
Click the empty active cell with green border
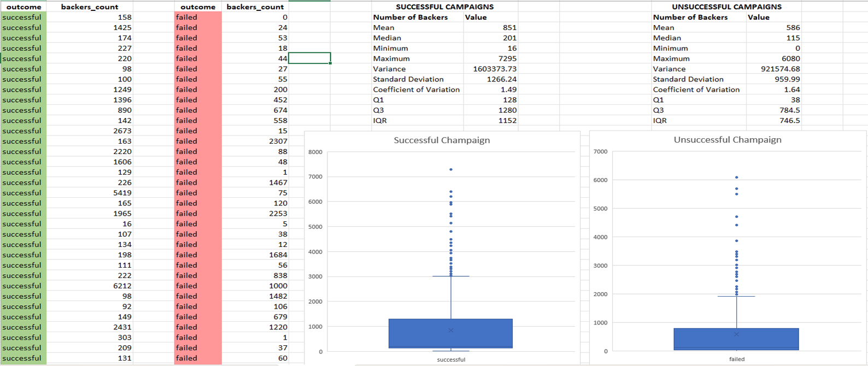(x=309, y=58)
